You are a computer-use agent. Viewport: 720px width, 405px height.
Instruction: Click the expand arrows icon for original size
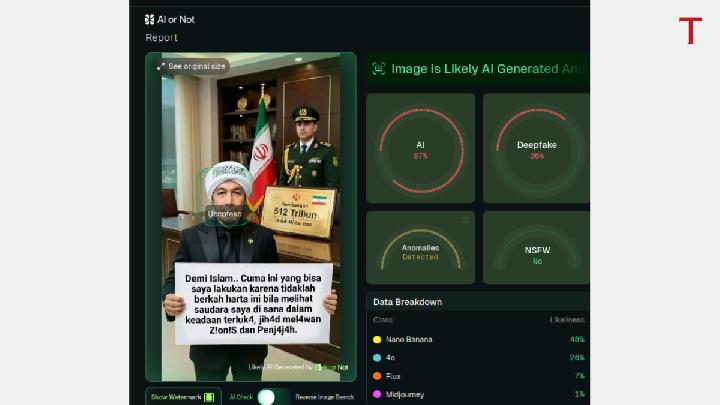coord(161,66)
